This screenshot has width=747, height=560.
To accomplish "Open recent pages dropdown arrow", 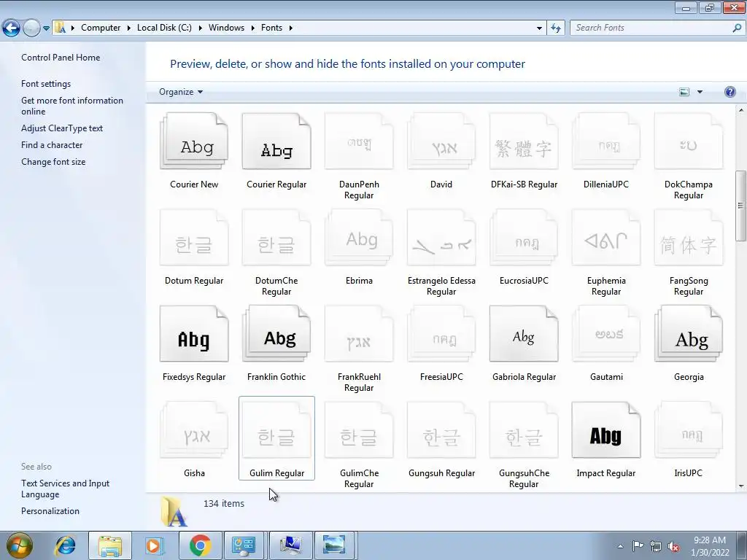I will (46, 28).
